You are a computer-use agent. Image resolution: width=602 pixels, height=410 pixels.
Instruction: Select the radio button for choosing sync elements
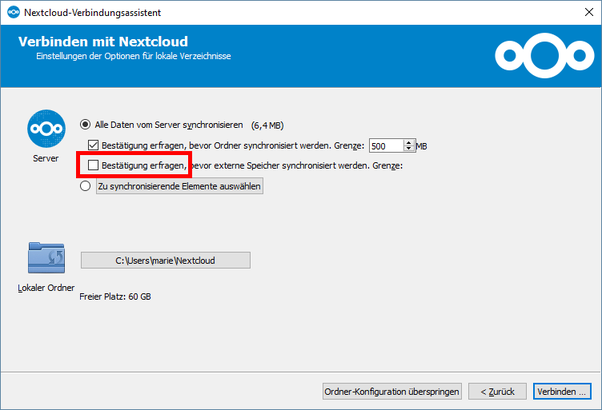[86, 186]
